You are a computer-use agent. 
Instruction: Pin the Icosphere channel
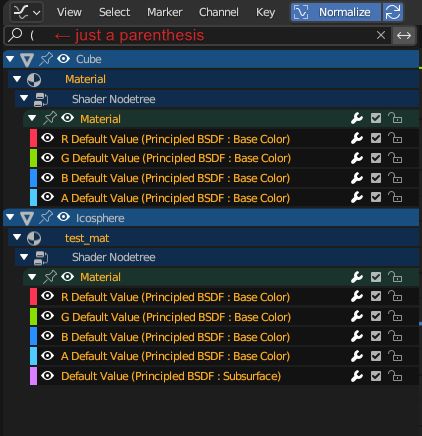tap(46, 217)
